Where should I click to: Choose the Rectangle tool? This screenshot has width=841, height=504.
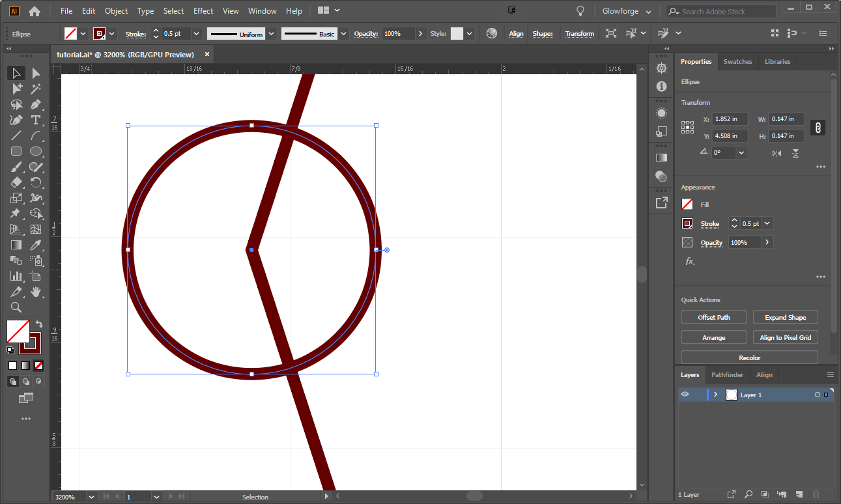(x=16, y=151)
